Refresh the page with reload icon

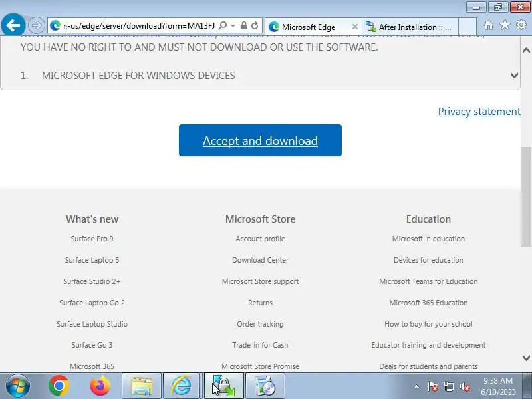(255, 25)
